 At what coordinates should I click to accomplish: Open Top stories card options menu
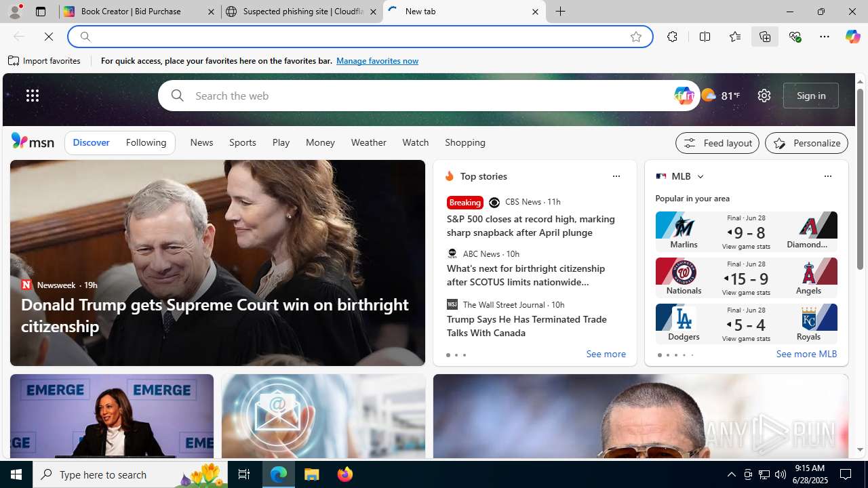click(x=616, y=176)
